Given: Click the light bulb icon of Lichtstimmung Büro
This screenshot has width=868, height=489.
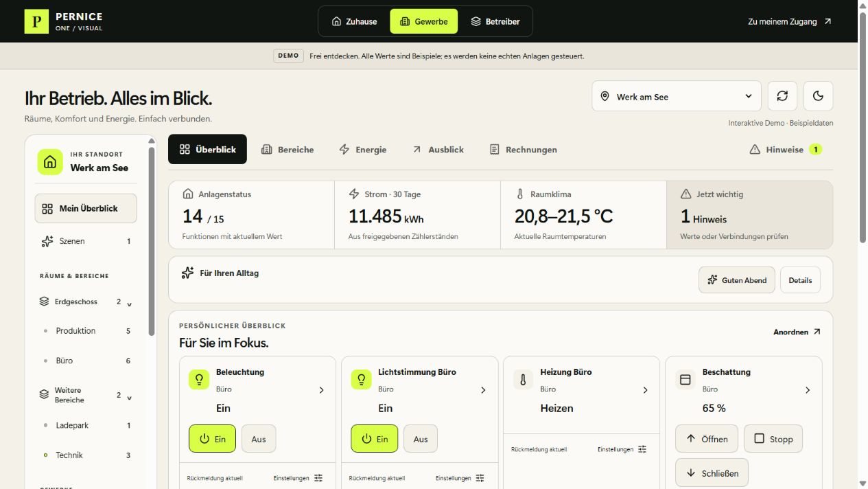Looking at the screenshot, I should [x=361, y=379].
